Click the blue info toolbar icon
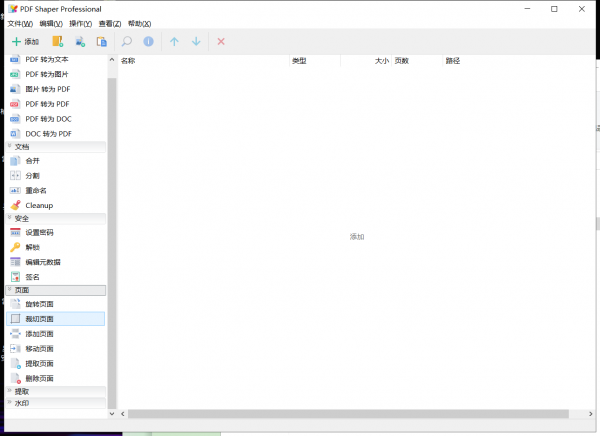 [148, 41]
